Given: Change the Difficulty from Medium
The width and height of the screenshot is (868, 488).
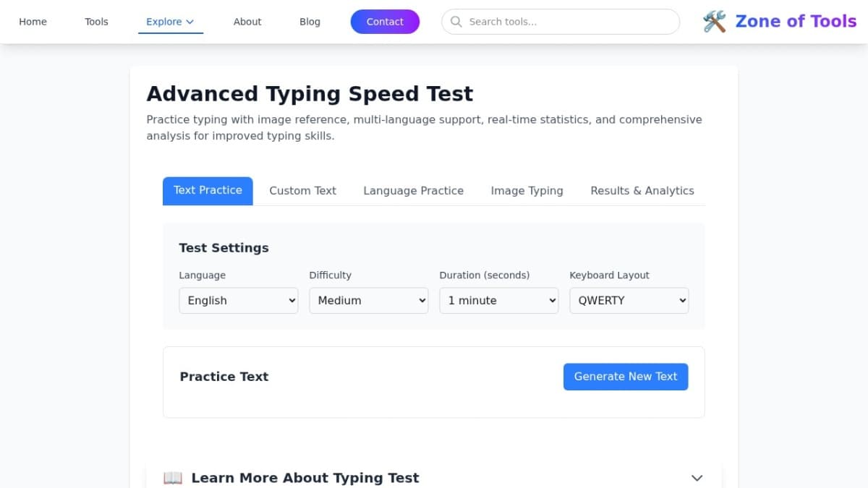Looking at the screenshot, I should coord(369,300).
